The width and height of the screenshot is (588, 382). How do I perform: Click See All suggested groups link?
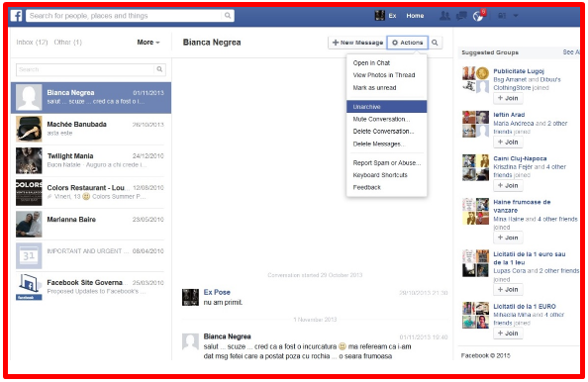(571, 52)
